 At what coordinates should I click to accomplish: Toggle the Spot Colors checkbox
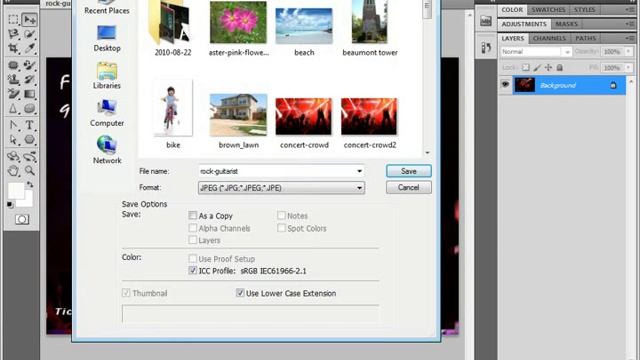click(281, 228)
